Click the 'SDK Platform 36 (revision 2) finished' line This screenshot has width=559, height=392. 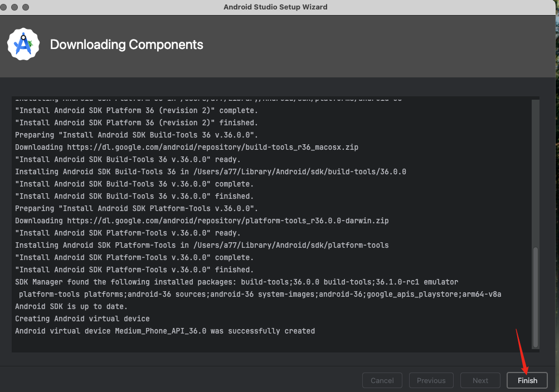[x=137, y=123]
